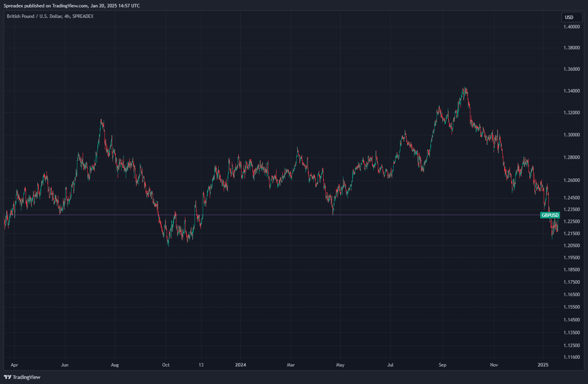This screenshot has width=588, height=384.
Task: Click the 1.24500 price axis label
Action: [x=572, y=198]
